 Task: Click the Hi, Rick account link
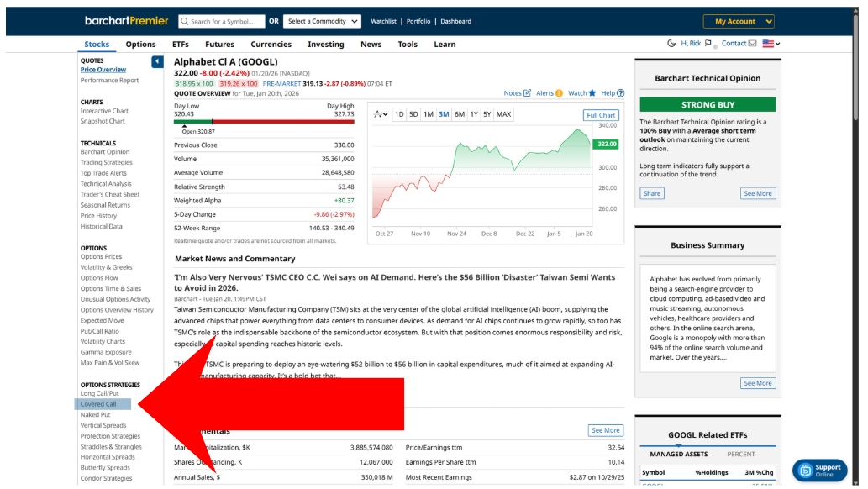[x=691, y=43]
